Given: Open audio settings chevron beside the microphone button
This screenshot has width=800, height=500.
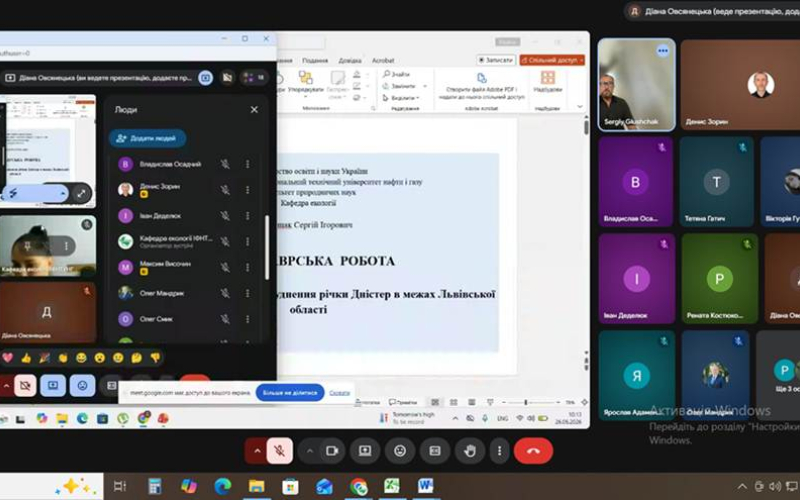Looking at the screenshot, I should 257,451.
